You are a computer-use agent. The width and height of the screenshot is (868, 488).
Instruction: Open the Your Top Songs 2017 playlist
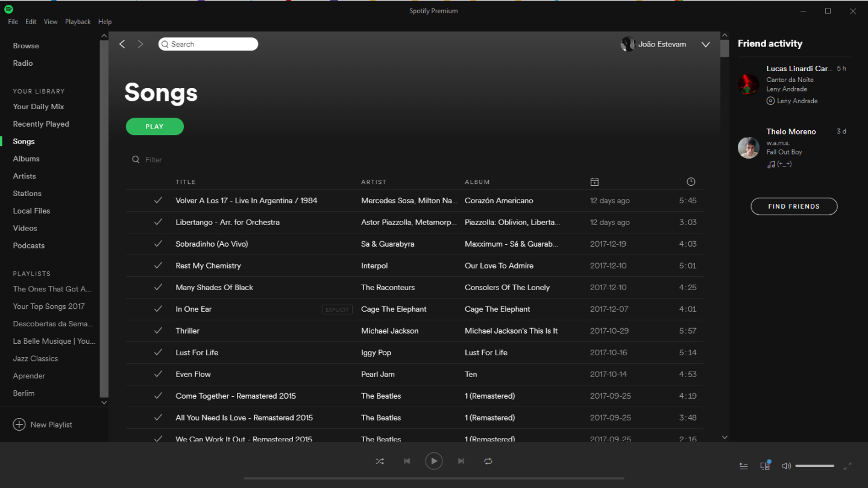pos(49,306)
